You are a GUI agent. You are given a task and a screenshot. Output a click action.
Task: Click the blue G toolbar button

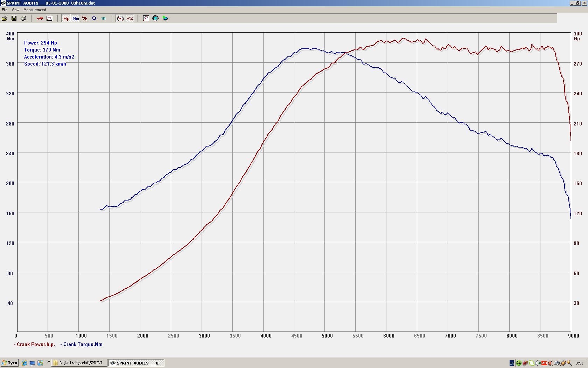pyautogui.click(x=94, y=18)
